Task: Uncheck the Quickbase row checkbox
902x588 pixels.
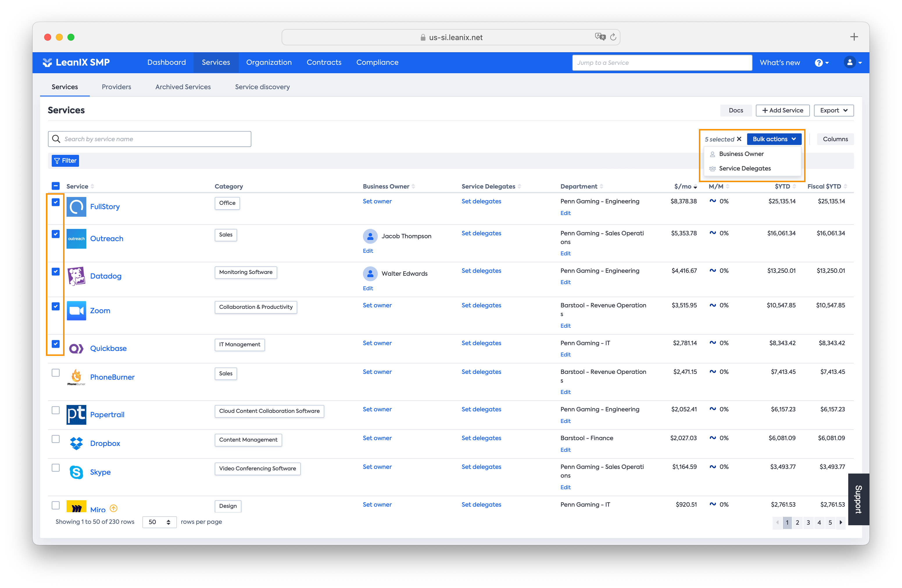Action: coord(56,344)
